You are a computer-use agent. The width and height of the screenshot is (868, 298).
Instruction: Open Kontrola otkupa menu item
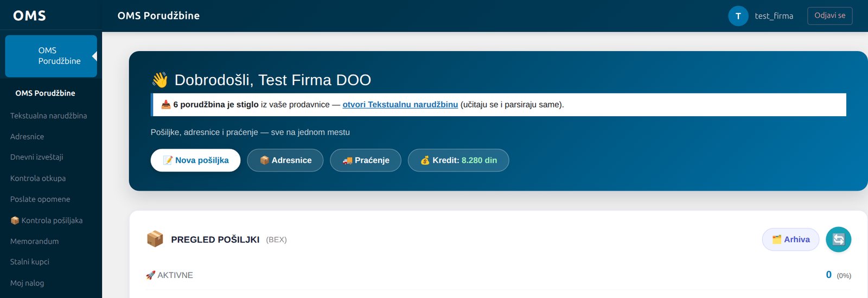pyautogui.click(x=37, y=179)
